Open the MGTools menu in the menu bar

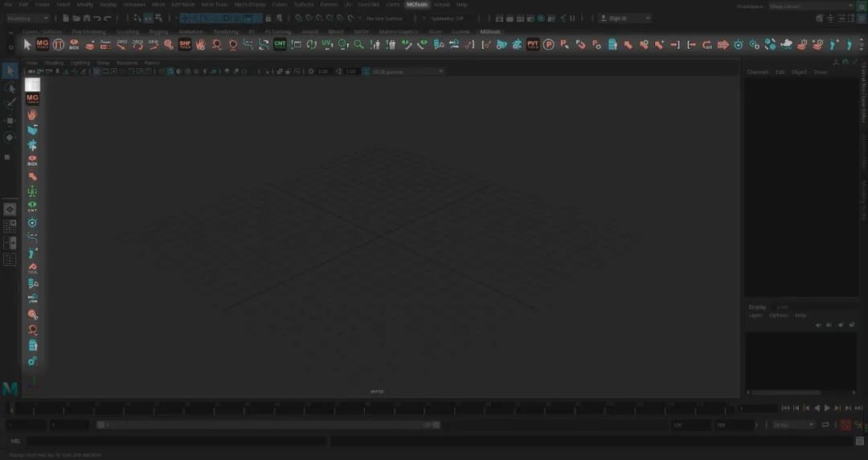[x=417, y=5]
